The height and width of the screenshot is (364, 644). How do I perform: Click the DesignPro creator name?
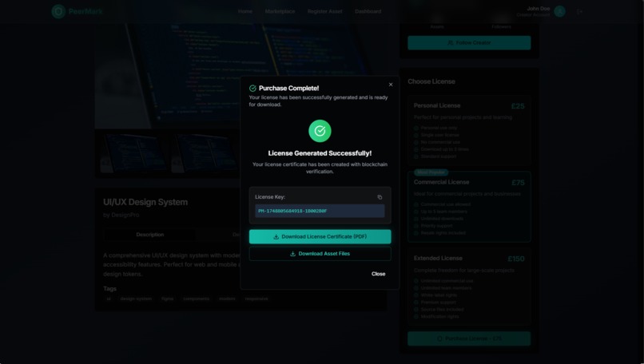click(125, 215)
